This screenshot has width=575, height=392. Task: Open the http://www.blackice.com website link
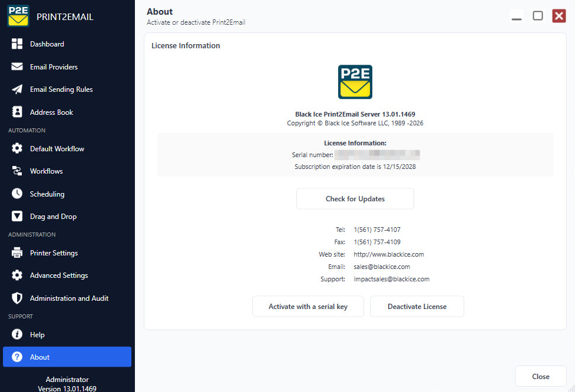[389, 254]
